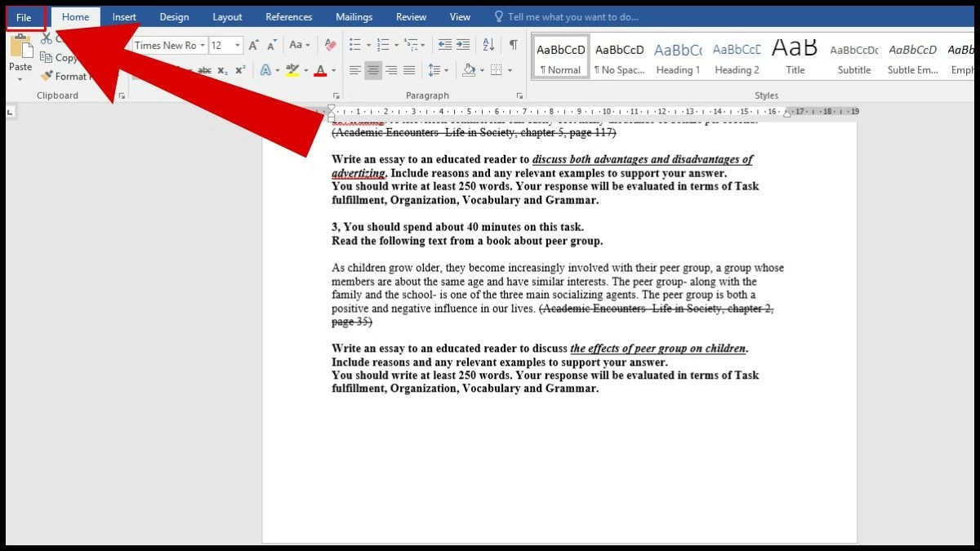This screenshot has height=551, width=980.
Task: Switch to the Insert ribbon tab
Action: [124, 17]
